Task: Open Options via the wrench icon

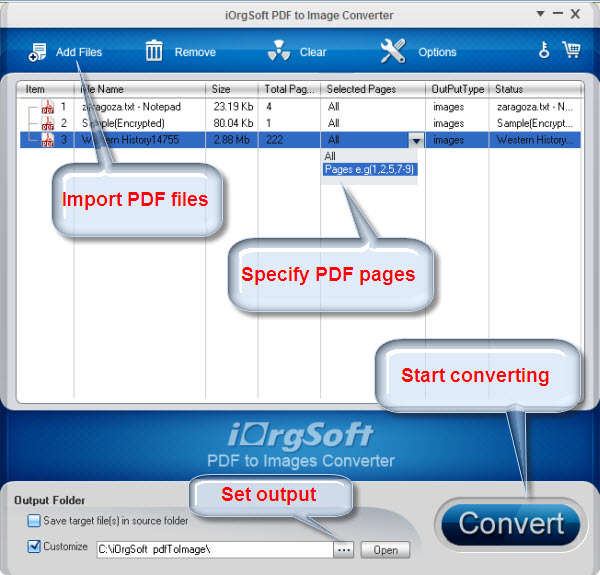Action: (393, 51)
